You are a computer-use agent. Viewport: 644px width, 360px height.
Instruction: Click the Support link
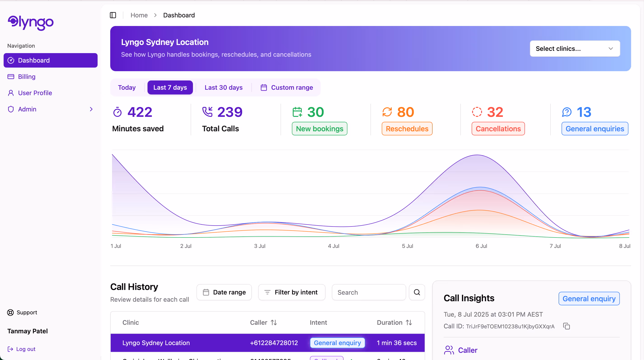tap(27, 312)
